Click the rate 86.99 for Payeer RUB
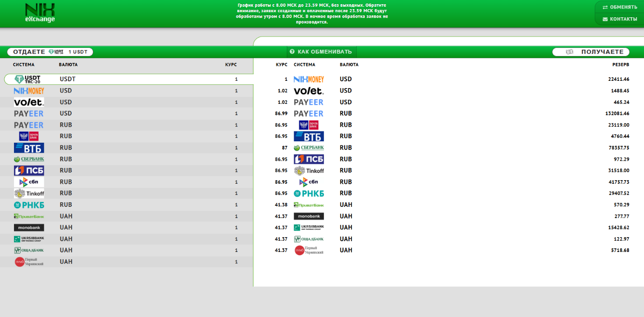644x317 pixels. pyautogui.click(x=282, y=113)
